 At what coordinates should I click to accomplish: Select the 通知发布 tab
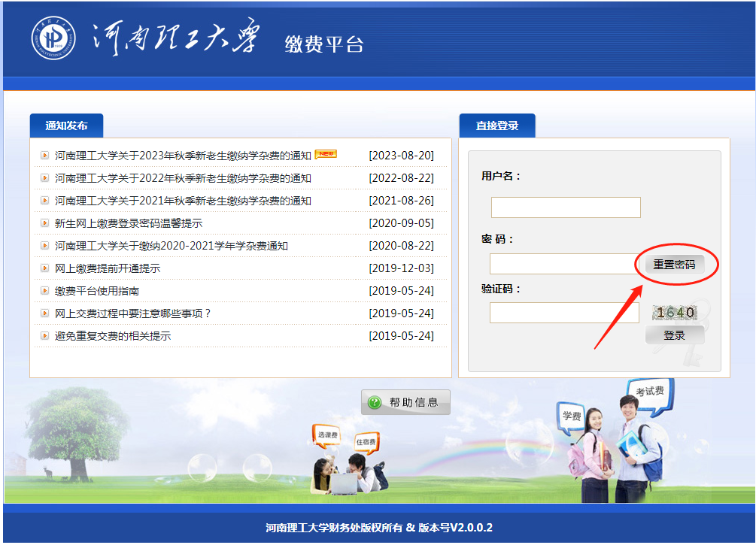coord(66,126)
